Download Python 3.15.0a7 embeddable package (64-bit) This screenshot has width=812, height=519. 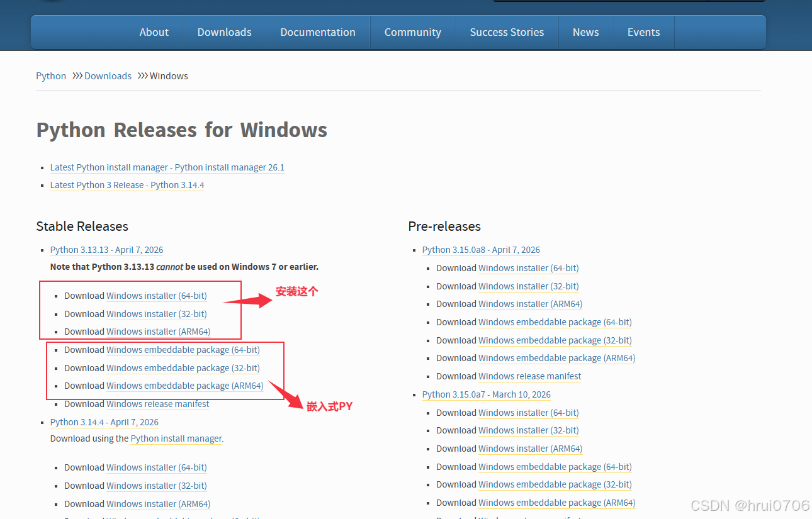pos(555,467)
